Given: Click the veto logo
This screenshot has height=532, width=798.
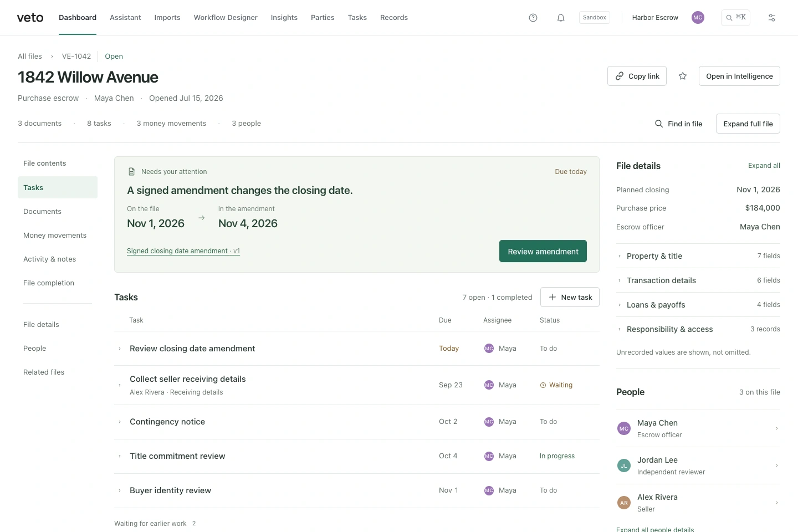Looking at the screenshot, I should (x=30, y=18).
